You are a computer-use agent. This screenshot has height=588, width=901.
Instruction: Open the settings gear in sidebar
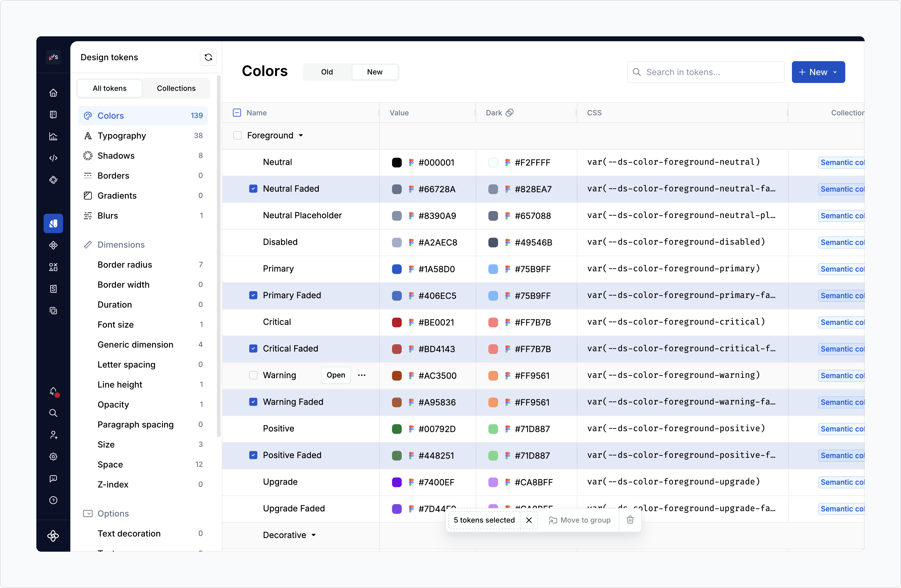(x=53, y=457)
